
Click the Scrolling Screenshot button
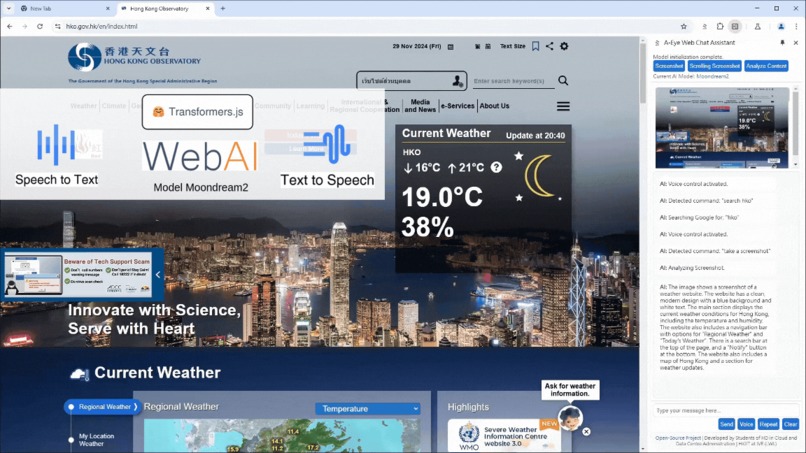[x=715, y=66]
